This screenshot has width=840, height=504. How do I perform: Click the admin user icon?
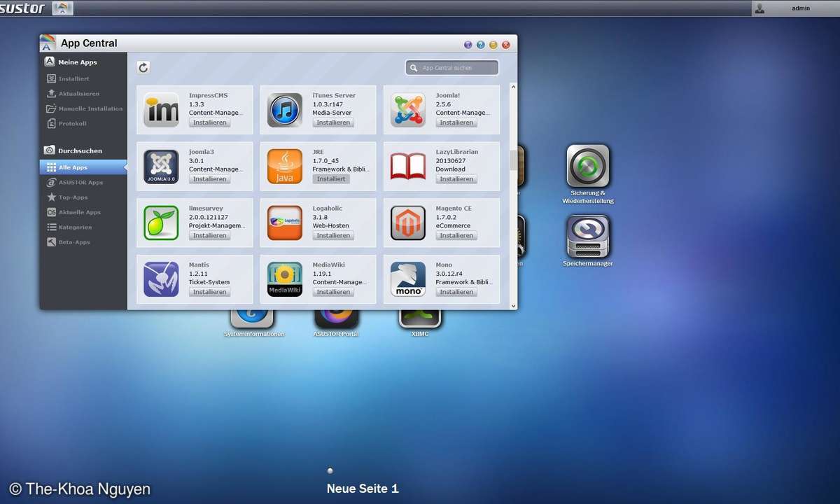tap(759, 8)
